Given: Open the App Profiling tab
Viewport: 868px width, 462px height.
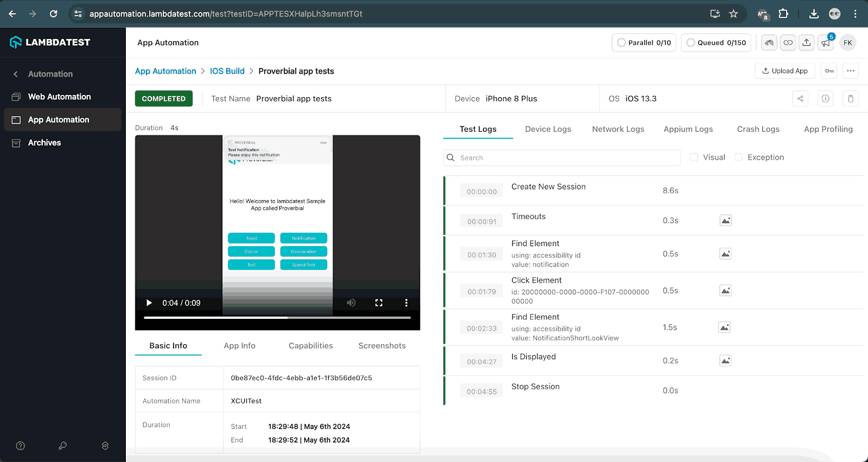Looking at the screenshot, I should (828, 129).
